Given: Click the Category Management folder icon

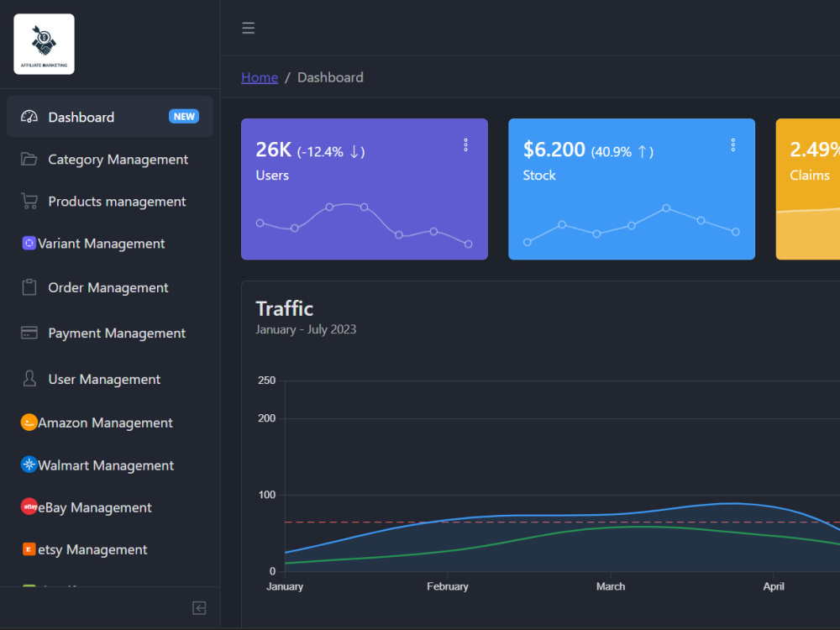Looking at the screenshot, I should (x=29, y=159).
